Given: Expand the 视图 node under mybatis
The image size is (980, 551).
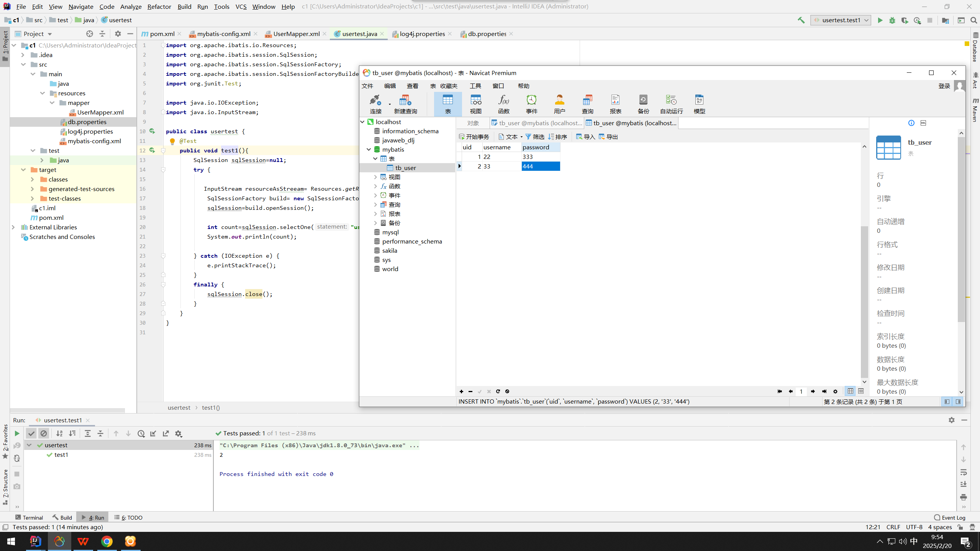Looking at the screenshot, I should (375, 177).
